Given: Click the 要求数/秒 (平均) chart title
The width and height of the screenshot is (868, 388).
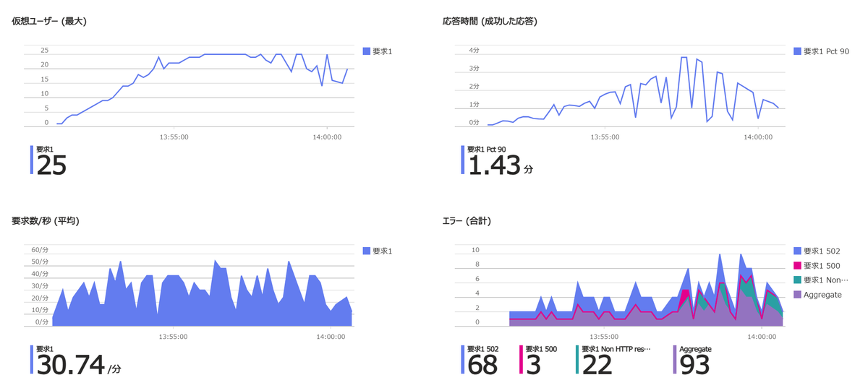Looking at the screenshot, I should pyautogui.click(x=46, y=221).
